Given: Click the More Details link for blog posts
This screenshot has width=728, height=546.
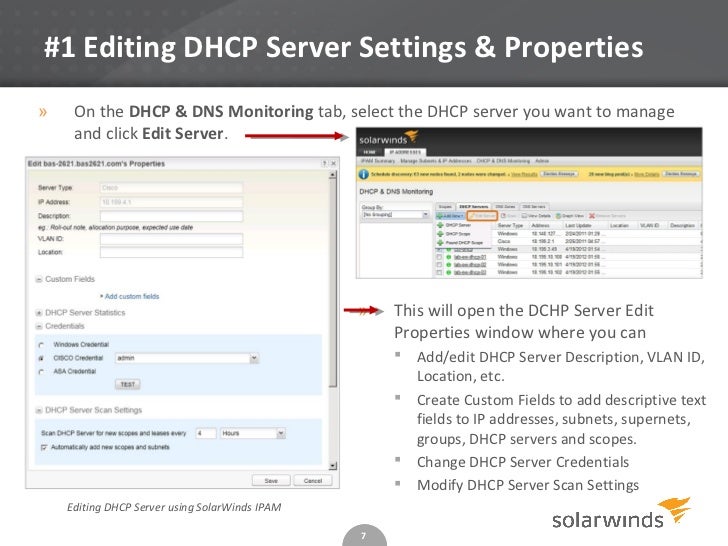Looking at the screenshot, I should [646, 174].
